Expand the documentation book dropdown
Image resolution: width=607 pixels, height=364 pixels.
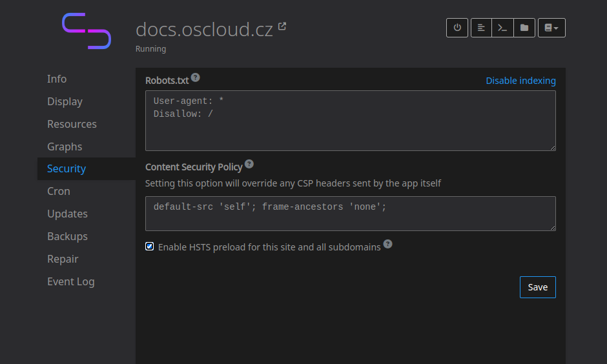coord(551,28)
